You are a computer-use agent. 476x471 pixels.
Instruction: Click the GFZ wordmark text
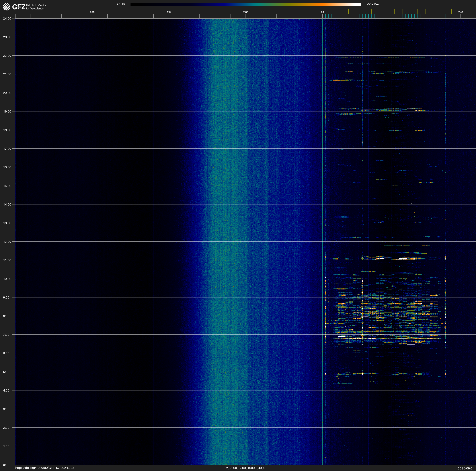19,7
